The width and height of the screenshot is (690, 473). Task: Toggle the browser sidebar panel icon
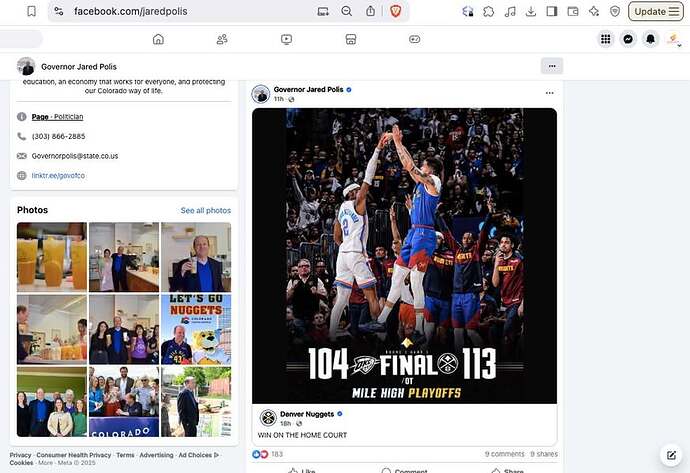(x=552, y=11)
